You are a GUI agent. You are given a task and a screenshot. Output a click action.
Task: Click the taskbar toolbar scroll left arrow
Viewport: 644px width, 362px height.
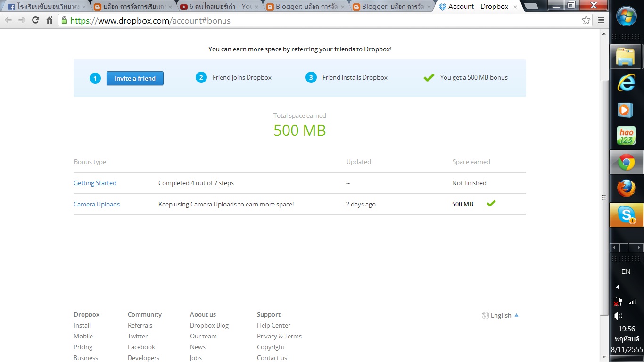click(613, 247)
